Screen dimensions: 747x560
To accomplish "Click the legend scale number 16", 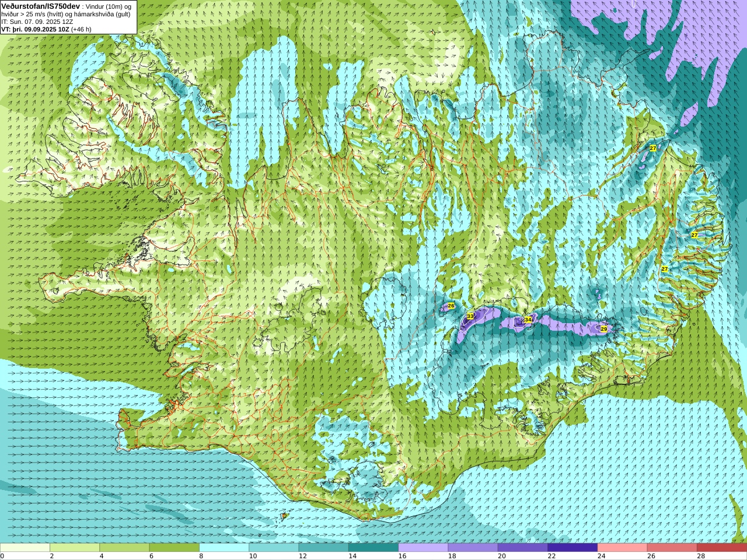I will [402, 556].
